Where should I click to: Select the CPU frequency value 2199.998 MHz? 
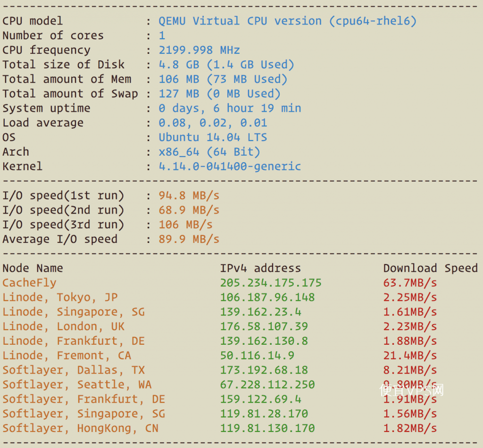point(199,50)
